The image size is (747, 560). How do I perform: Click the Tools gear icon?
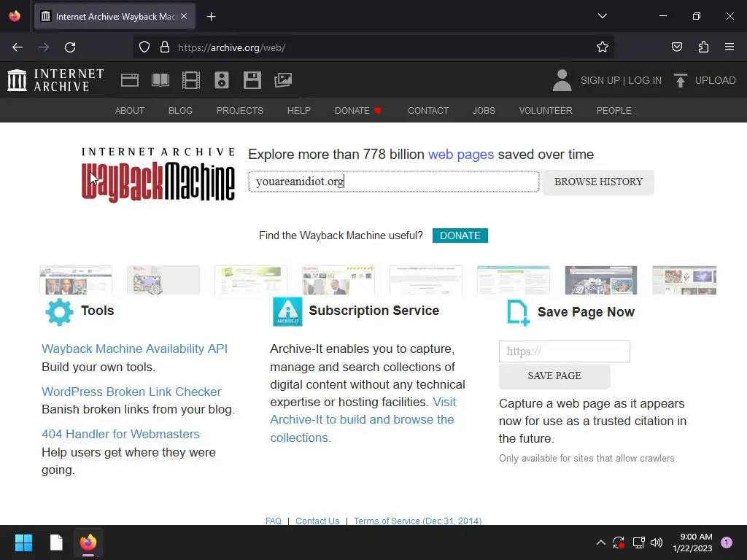[x=59, y=312]
